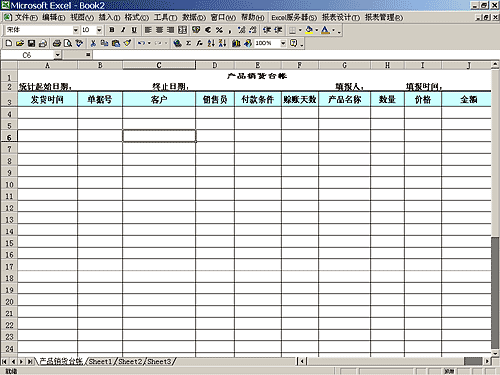Align cell text right
This screenshot has height=375, width=500.
[170, 30]
